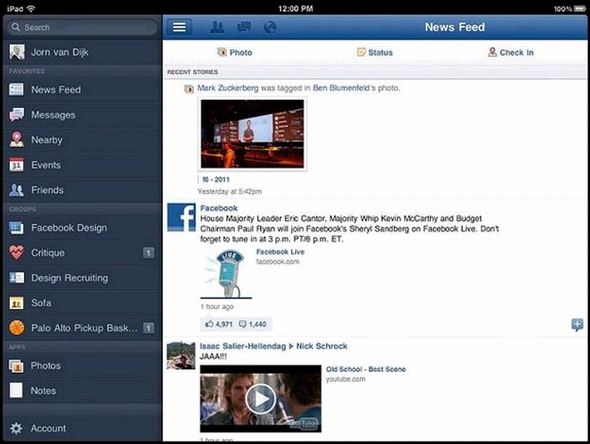Open notifications globe icon in top bar
Screen dimensions: 590x444
click(270, 27)
